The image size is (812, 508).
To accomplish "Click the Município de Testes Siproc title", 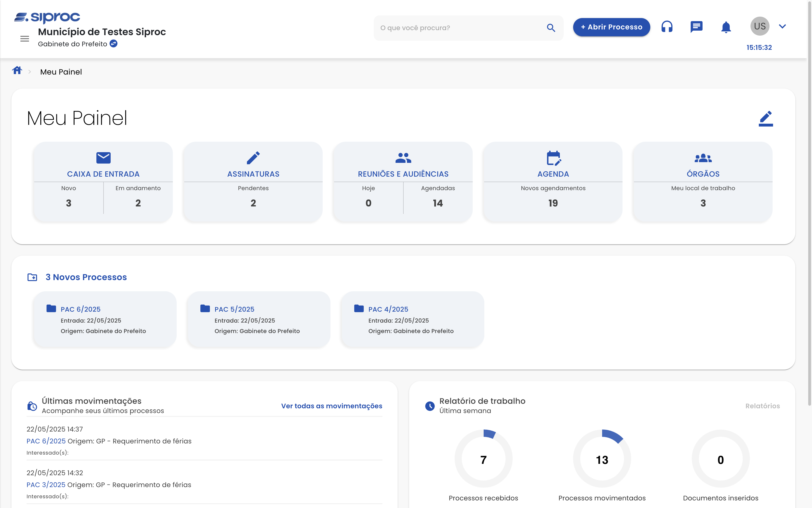I will (102, 32).
